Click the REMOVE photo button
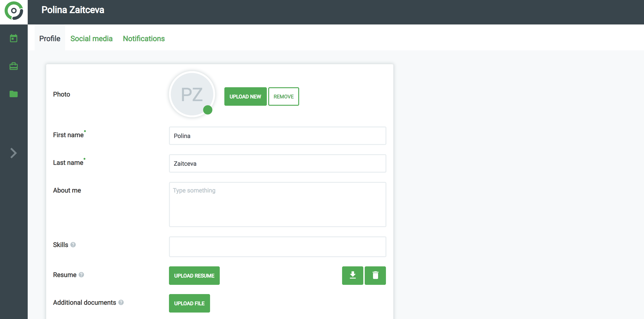This screenshot has height=319, width=644. (283, 96)
